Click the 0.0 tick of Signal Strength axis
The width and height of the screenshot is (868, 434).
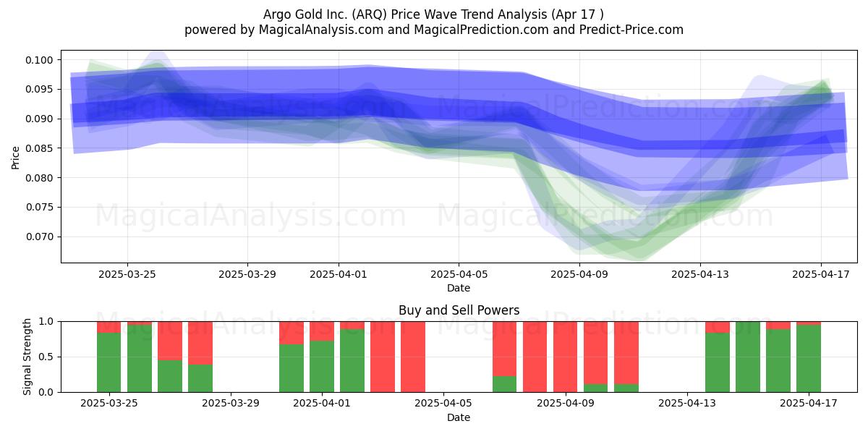47,392
